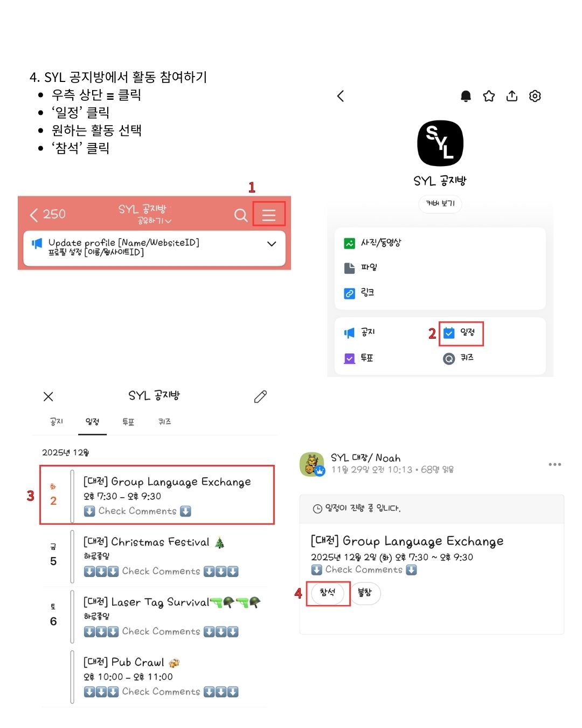
Task: Expand the Update profile notice chevron
Action: click(x=272, y=244)
